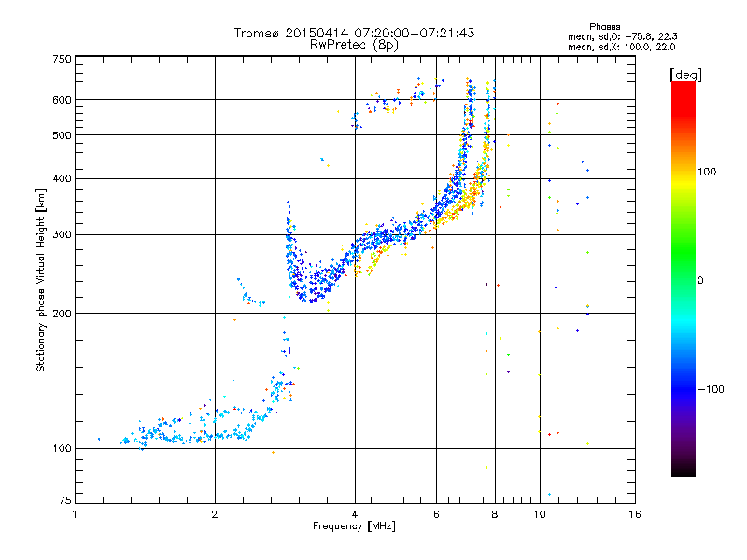Click the y-axis label "600"

tap(62, 100)
